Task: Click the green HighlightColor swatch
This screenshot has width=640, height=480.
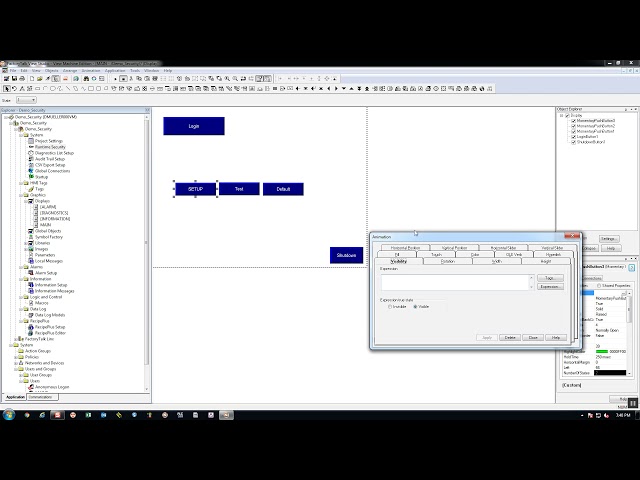Action: pos(602,351)
